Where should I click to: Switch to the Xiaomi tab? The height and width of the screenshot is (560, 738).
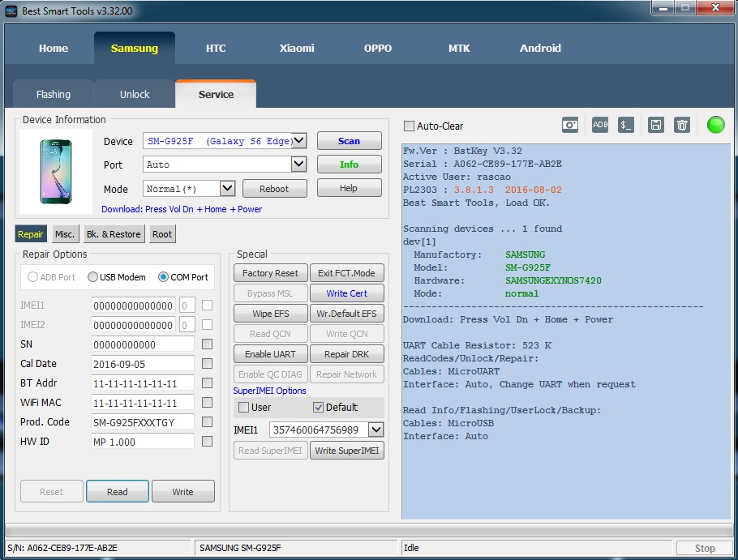[297, 48]
